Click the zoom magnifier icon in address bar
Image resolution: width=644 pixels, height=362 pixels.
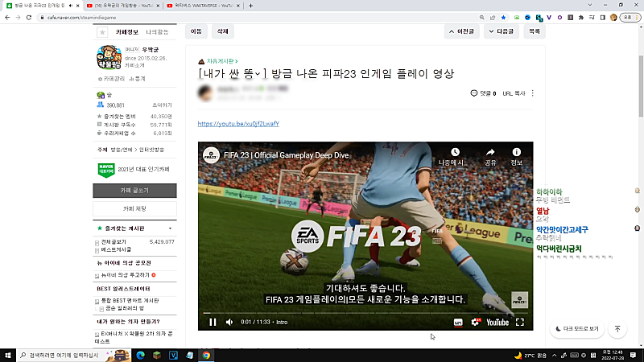481,18
